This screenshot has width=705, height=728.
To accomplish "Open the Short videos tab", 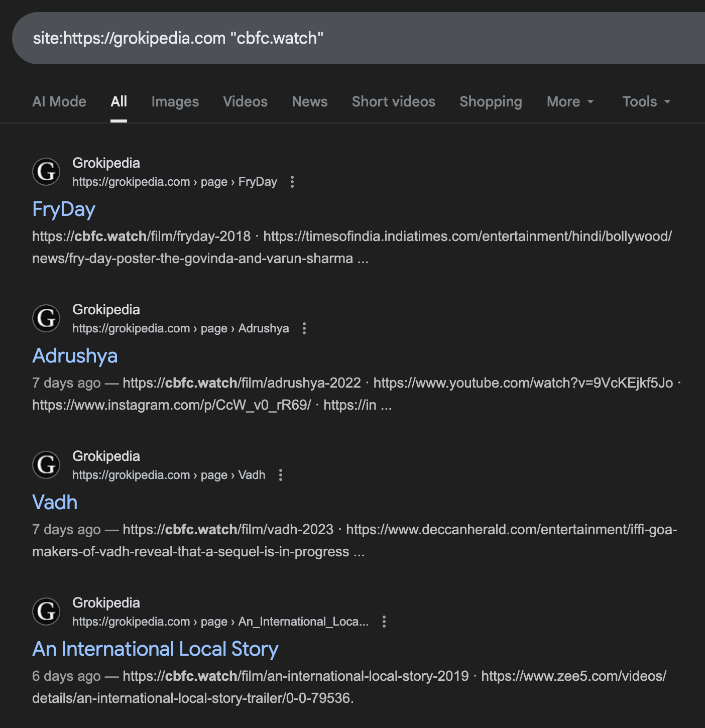I will point(393,102).
